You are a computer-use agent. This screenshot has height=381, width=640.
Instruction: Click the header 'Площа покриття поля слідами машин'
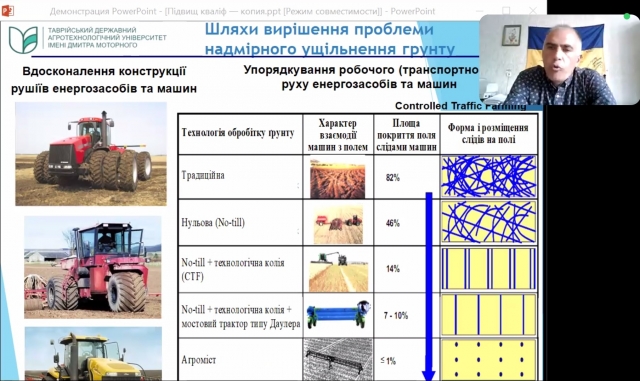tap(407, 135)
